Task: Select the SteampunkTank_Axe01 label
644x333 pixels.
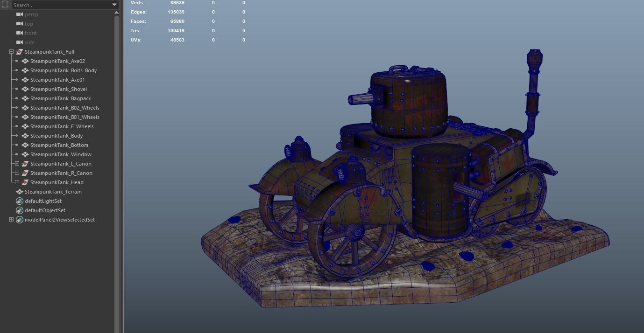Action: click(57, 80)
